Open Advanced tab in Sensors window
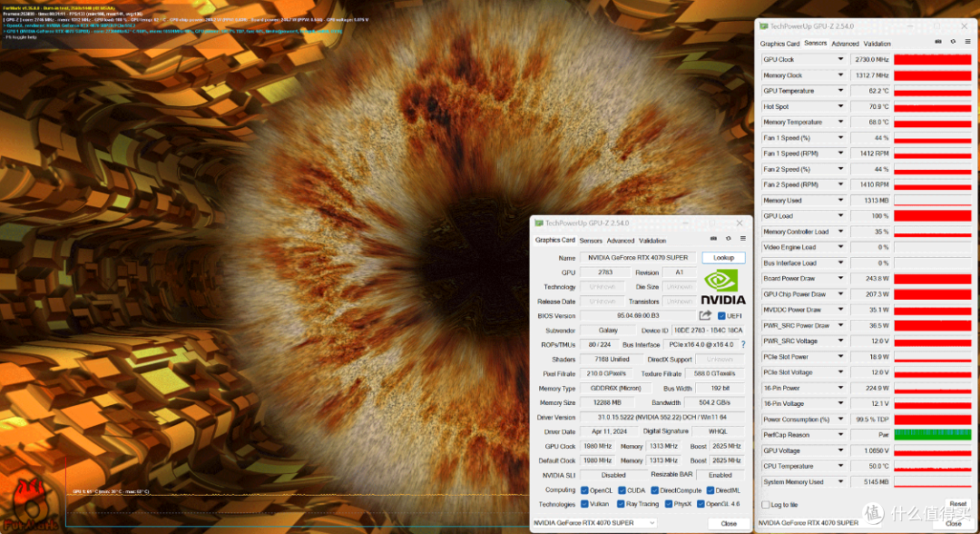The image size is (980, 534). pos(845,44)
